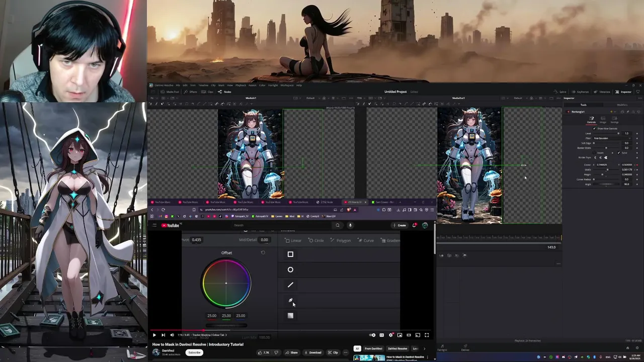The image size is (644, 362).
Task: Open the YouTube guide hamburger menu
Action: click(x=154, y=225)
